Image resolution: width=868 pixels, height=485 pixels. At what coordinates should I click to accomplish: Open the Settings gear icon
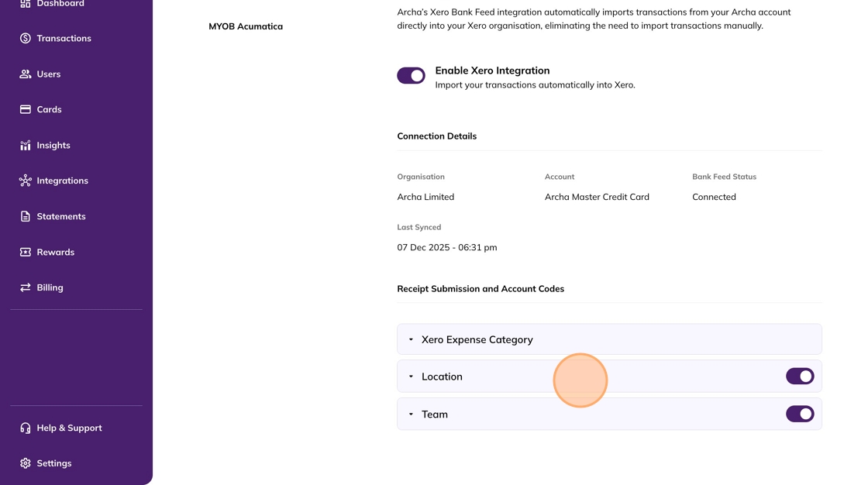[23, 463]
